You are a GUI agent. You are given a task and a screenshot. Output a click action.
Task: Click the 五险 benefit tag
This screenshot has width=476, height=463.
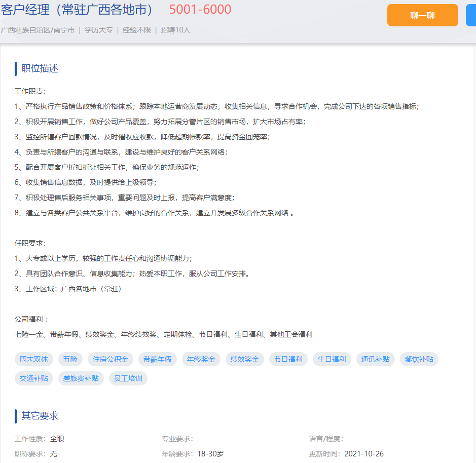point(70,359)
